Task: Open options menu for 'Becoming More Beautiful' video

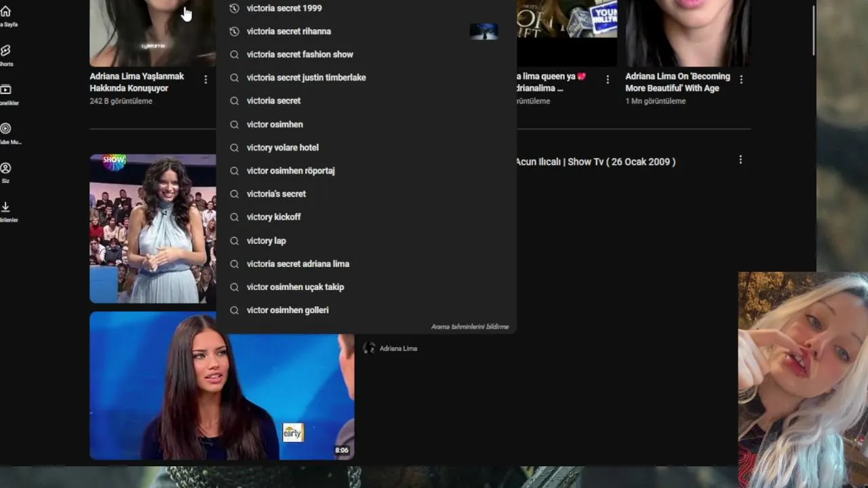Action: pos(741,79)
